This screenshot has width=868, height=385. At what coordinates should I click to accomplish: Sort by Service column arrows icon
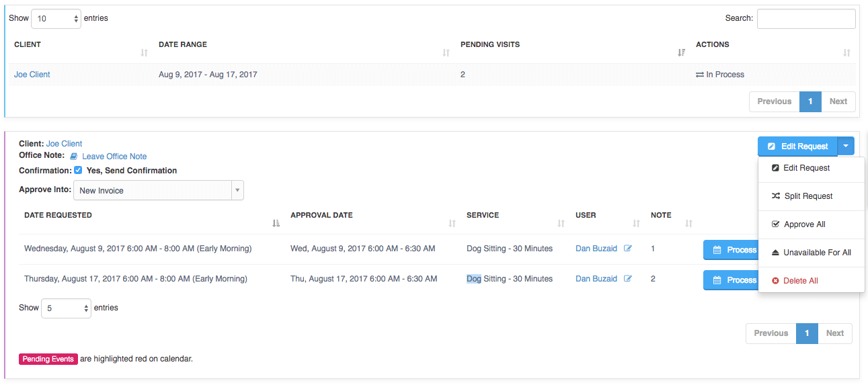point(561,224)
